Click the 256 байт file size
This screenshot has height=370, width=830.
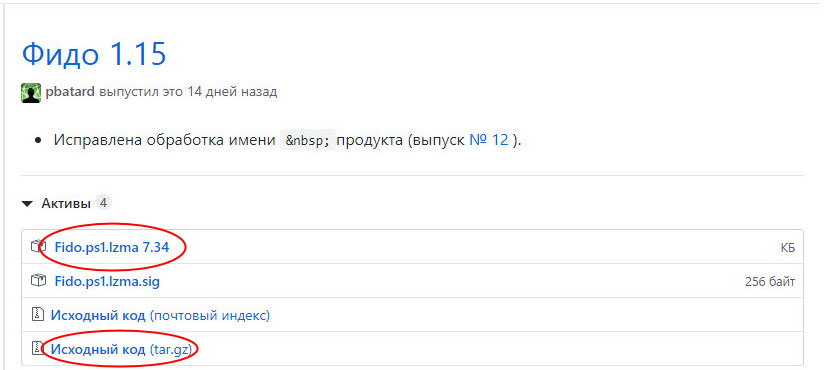(x=770, y=282)
